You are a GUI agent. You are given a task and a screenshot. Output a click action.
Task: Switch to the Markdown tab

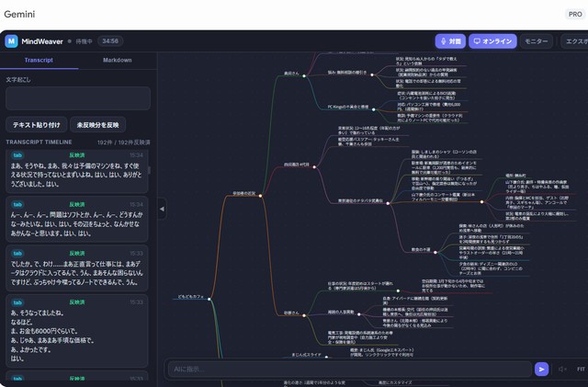pyautogui.click(x=117, y=60)
